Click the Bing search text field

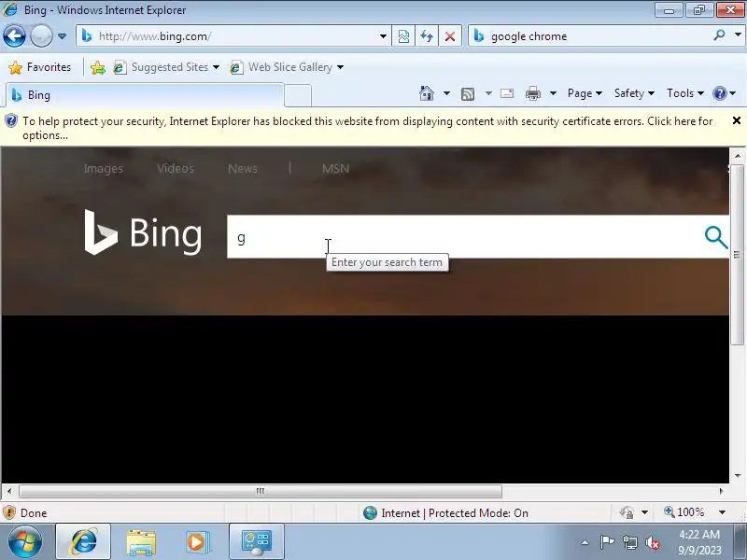click(x=462, y=237)
